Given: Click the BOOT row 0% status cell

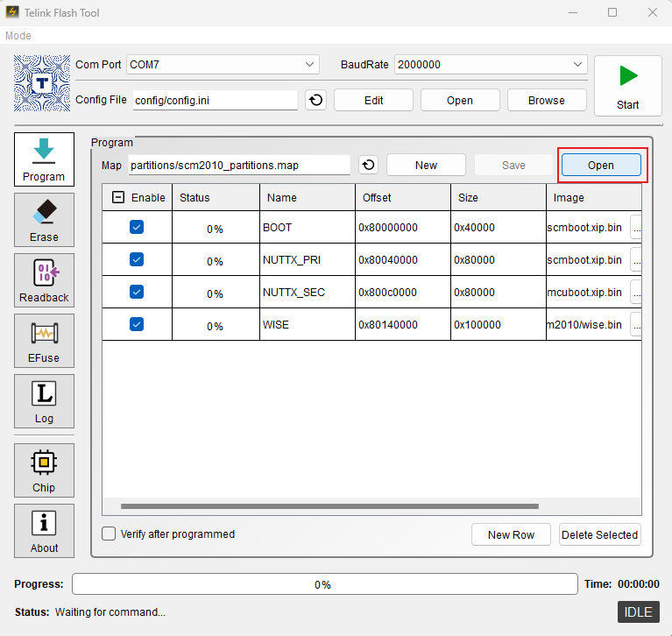Looking at the screenshot, I should pos(216,227).
